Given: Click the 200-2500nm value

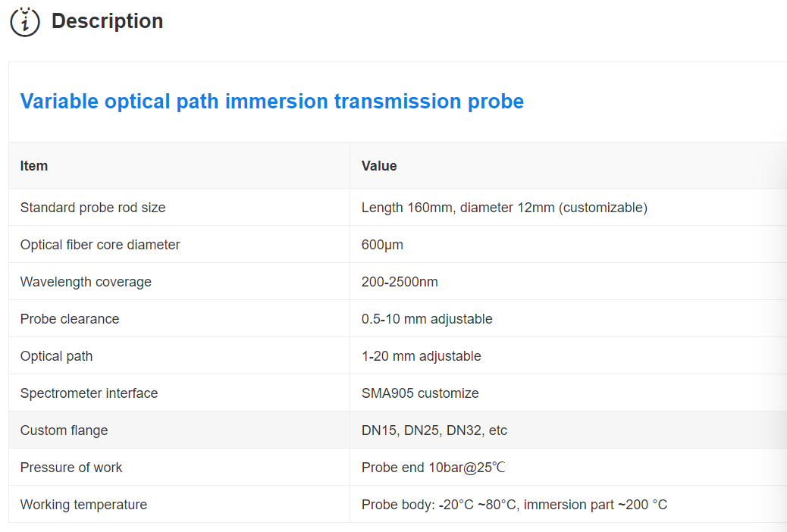Looking at the screenshot, I should click(400, 282).
